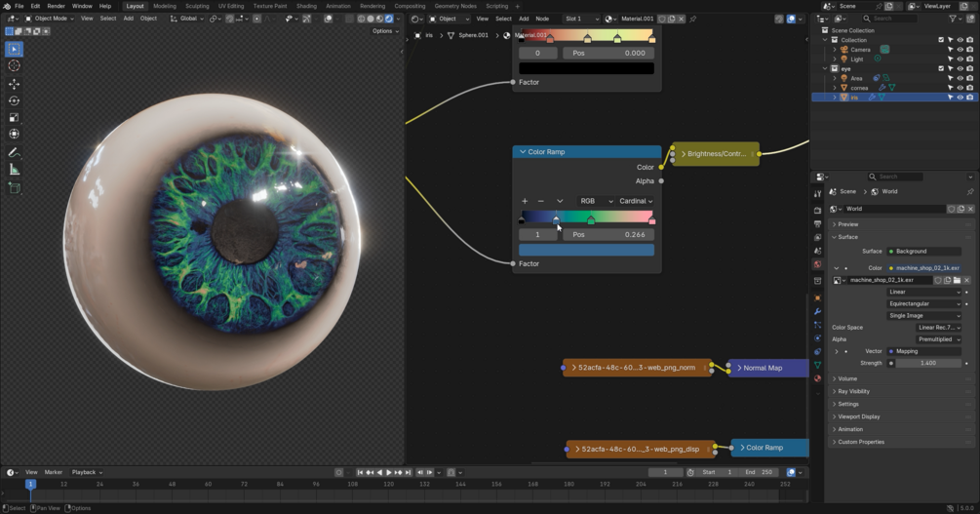This screenshot has width=980, height=514.
Task: Select the Measure tool
Action: (x=14, y=170)
